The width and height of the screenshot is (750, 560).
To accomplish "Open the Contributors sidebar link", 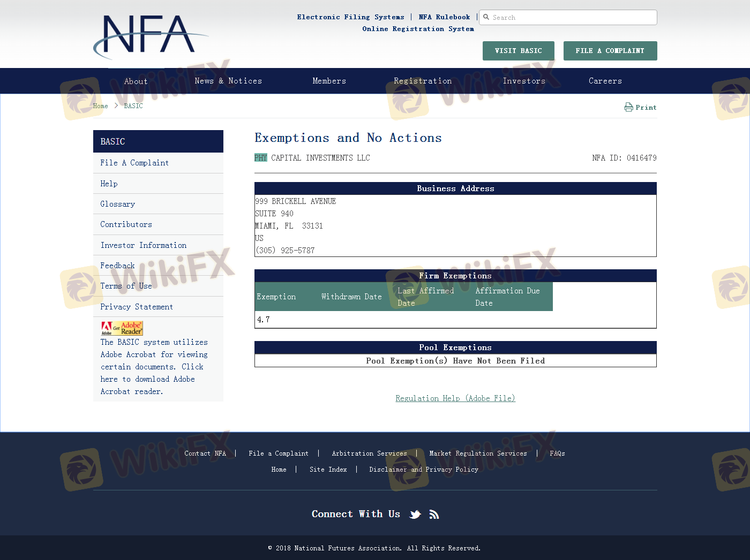I will pos(126,224).
